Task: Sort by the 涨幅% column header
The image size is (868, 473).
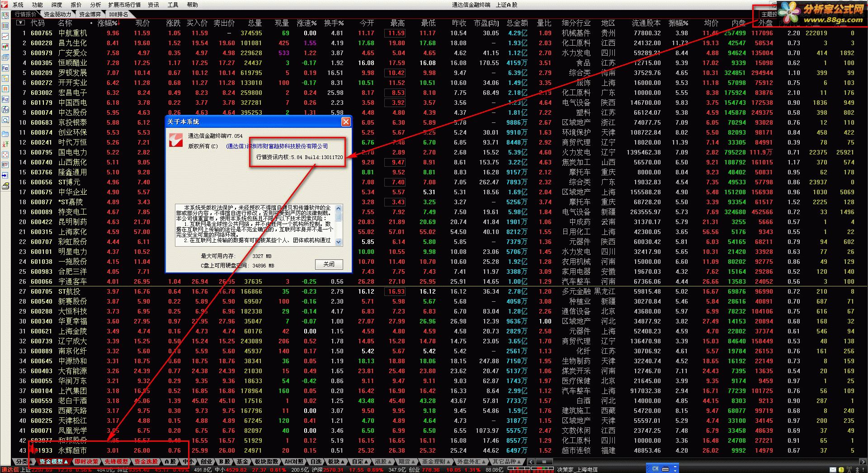Action: click(x=108, y=23)
